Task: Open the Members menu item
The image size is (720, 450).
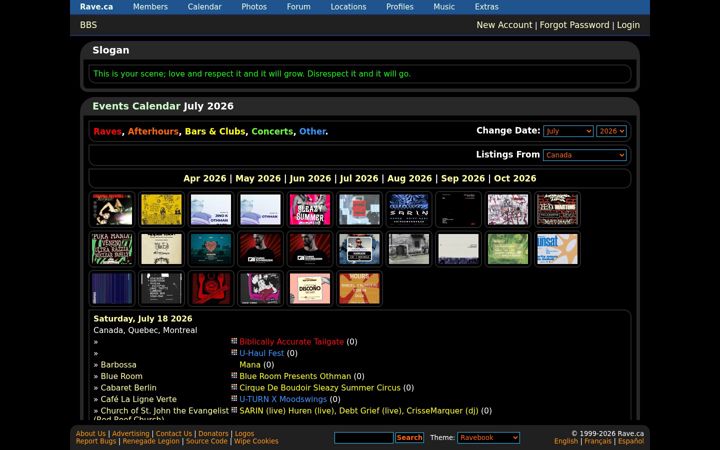Action: [x=150, y=7]
